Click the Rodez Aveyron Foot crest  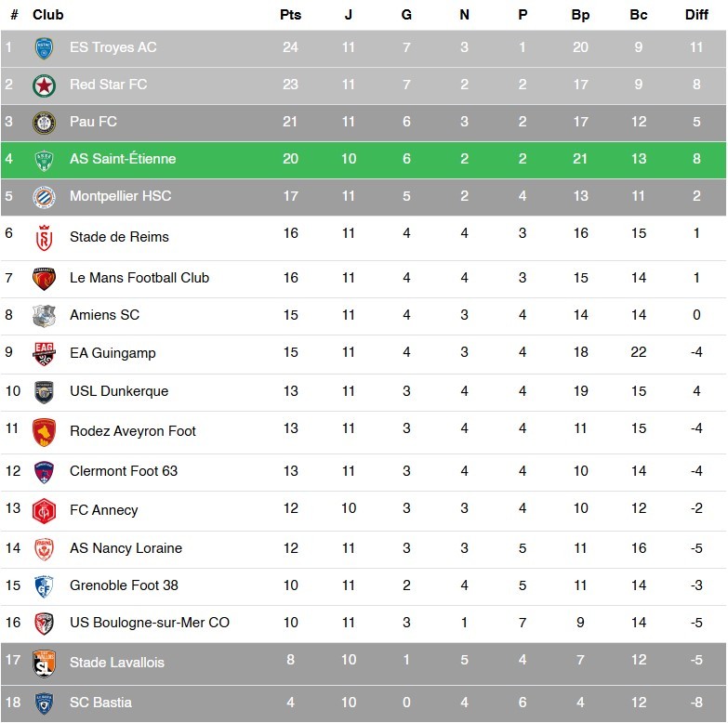(x=44, y=431)
